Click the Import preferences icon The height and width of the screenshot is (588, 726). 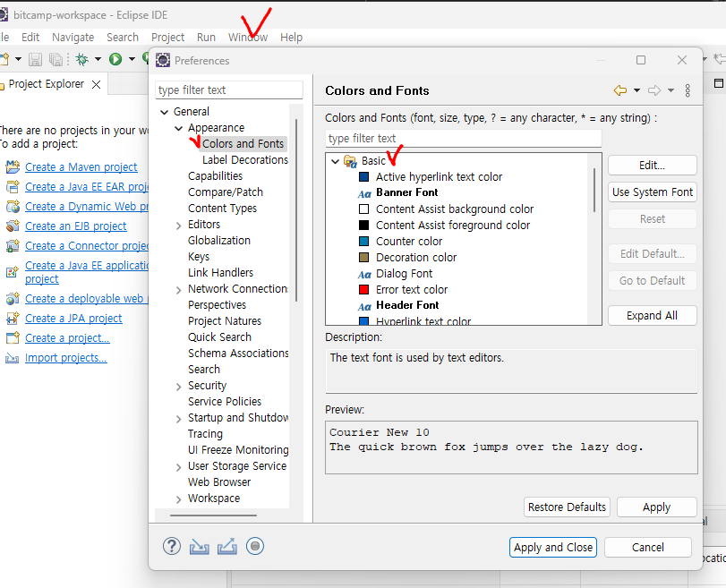(x=199, y=547)
